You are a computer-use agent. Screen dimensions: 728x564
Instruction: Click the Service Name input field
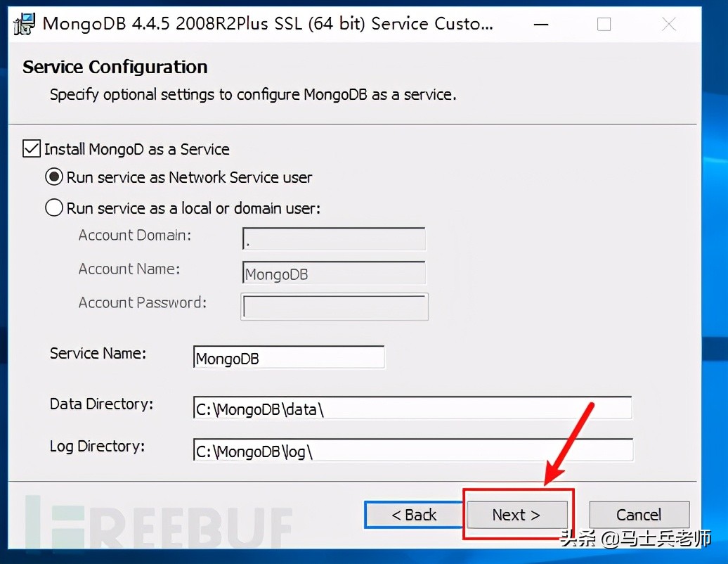click(289, 357)
